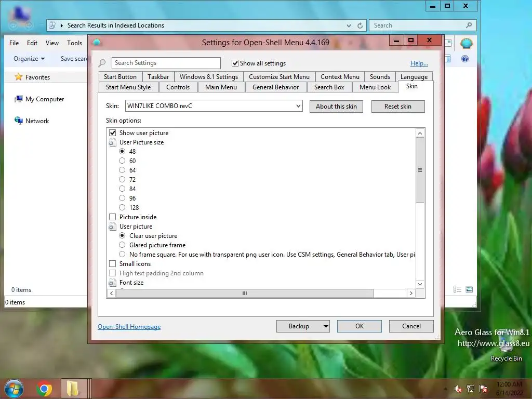Screen dimensions: 532x399
Task: Open address bar history dropdown
Action: pyautogui.click(x=349, y=25)
